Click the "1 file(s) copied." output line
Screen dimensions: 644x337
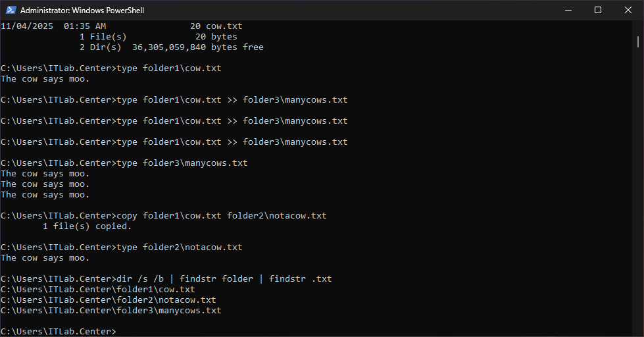(87, 226)
